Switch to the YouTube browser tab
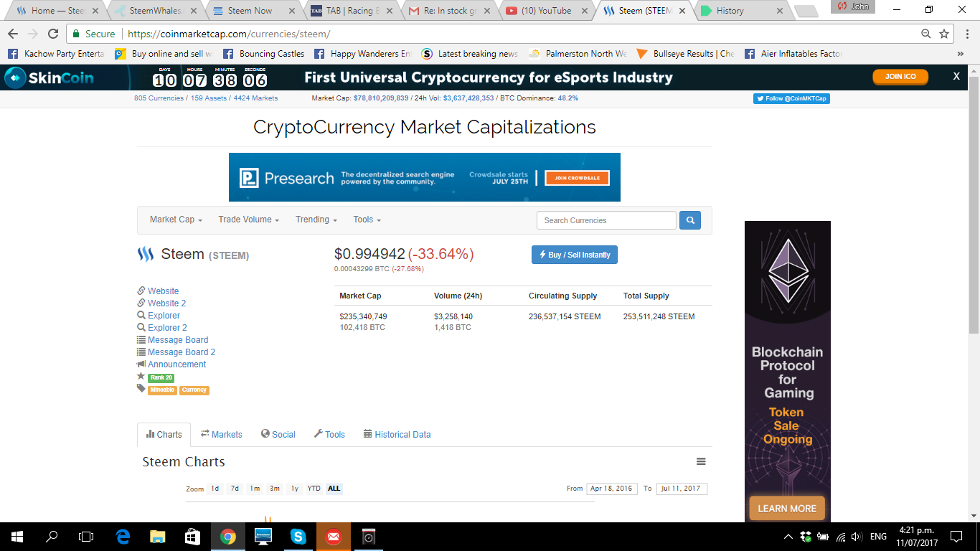The width and height of the screenshot is (980, 551). tap(547, 11)
